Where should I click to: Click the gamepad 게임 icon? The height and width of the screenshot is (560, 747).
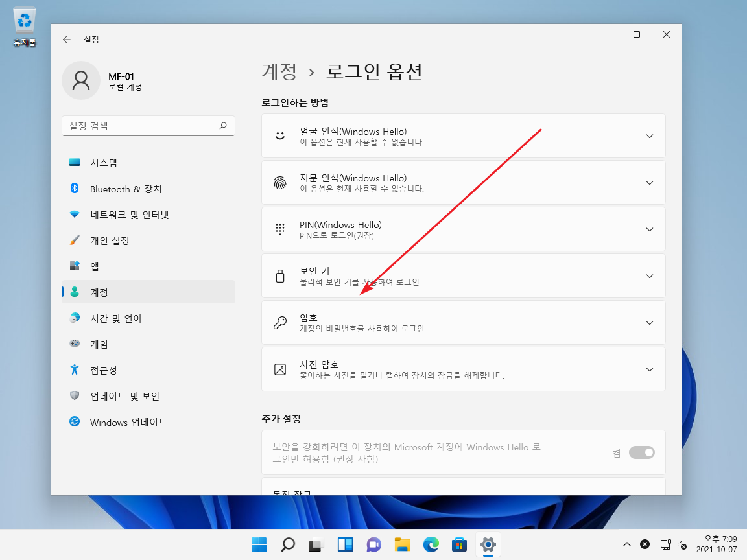pos(75,344)
